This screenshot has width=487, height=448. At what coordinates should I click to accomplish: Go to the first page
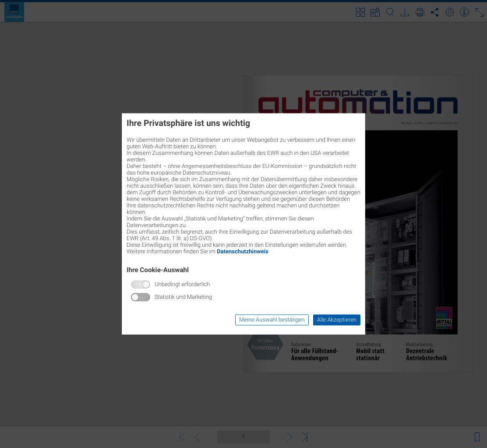tap(182, 437)
